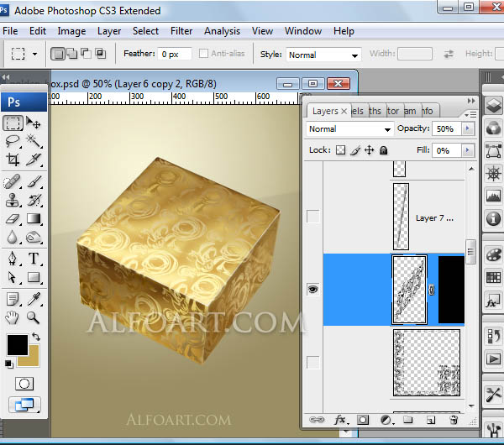This screenshot has width=504, height=445.
Task: Reset default foreground and background colors
Action: pos(9,364)
